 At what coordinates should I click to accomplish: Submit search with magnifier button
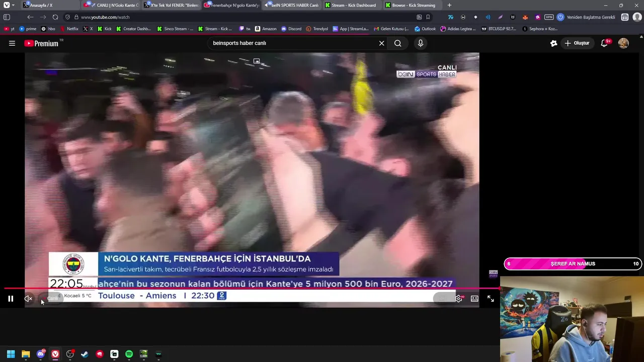(x=398, y=43)
